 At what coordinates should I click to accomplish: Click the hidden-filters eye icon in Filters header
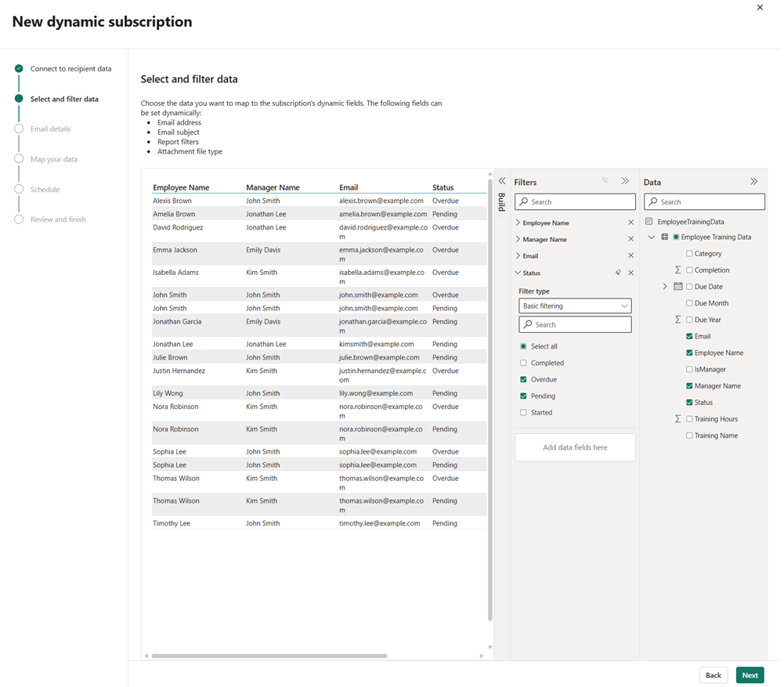[x=605, y=180]
